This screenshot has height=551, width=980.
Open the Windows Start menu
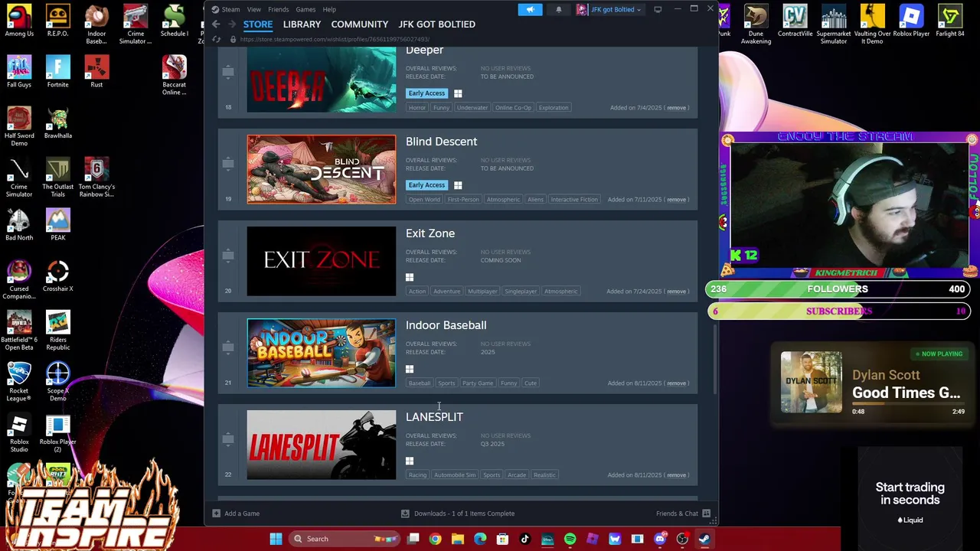coord(276,539)
